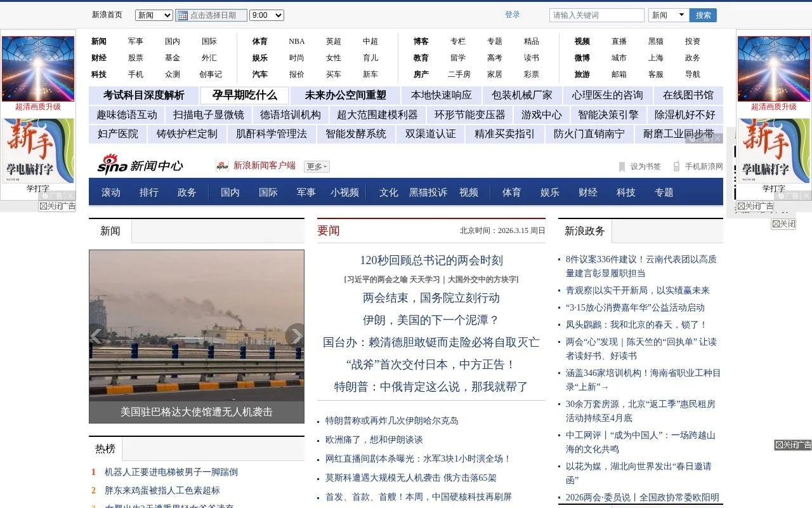Image resolution: width=812 pixels, height=508 pixels.
Task: Open the 9:00 time dropdown
Action: (x=266, y=15)
